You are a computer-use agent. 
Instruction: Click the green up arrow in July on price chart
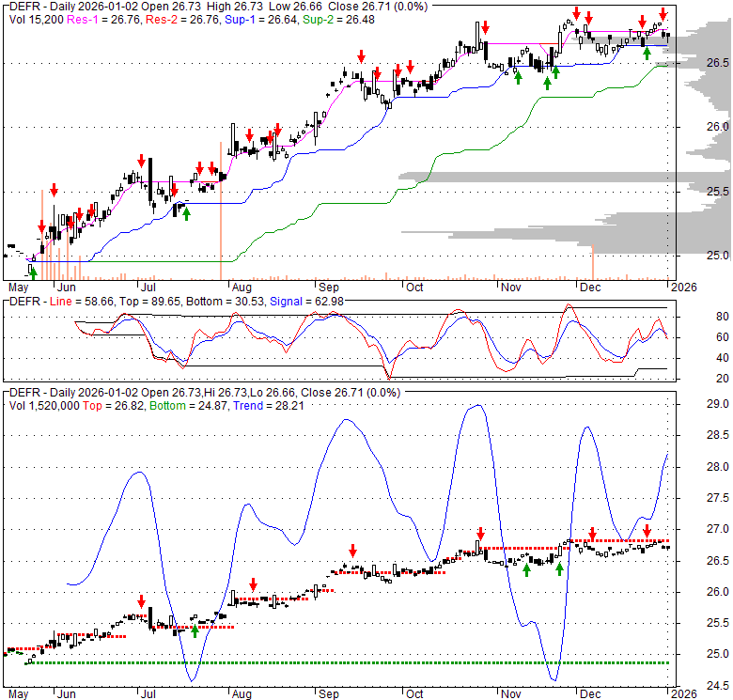186,213
